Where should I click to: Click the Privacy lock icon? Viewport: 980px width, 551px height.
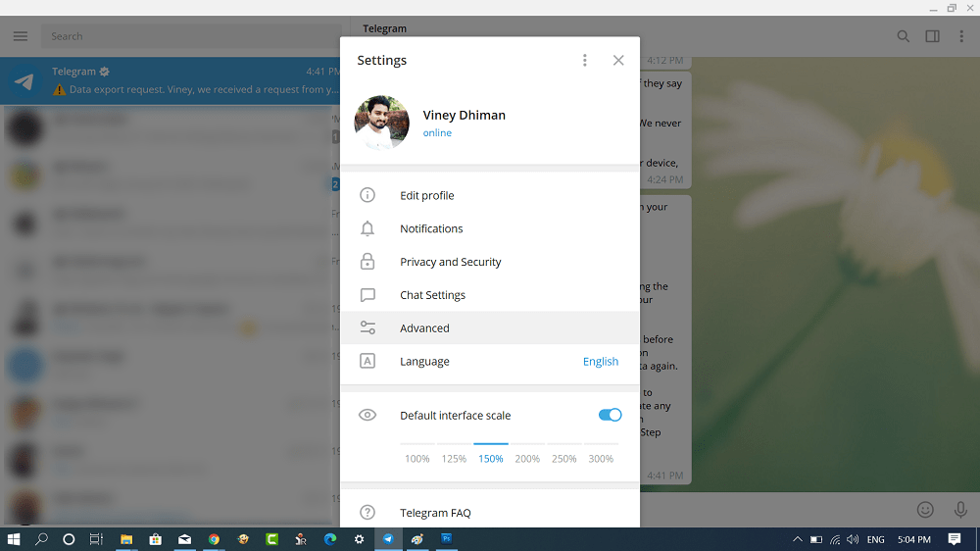point(367,262)
